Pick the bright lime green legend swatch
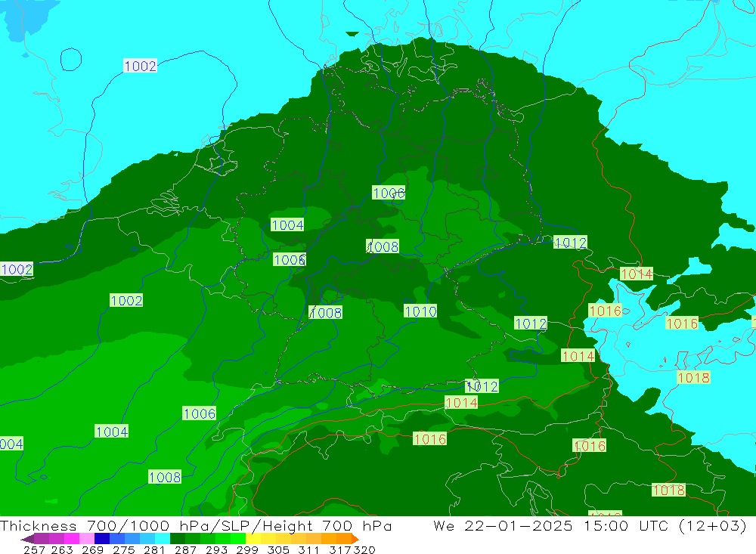Screen dimensions: 756x554 [x=238, y=539]
